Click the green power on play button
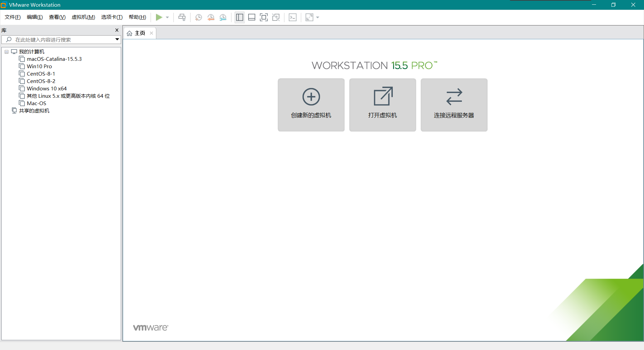 point(159,17)
